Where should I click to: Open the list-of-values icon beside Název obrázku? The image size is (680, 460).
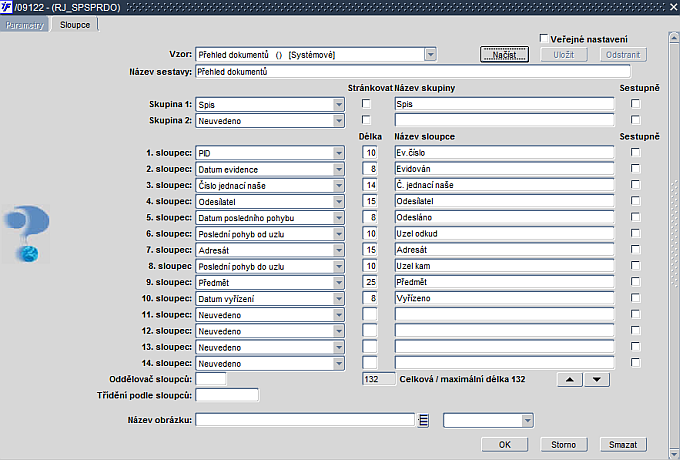(423, 420)
